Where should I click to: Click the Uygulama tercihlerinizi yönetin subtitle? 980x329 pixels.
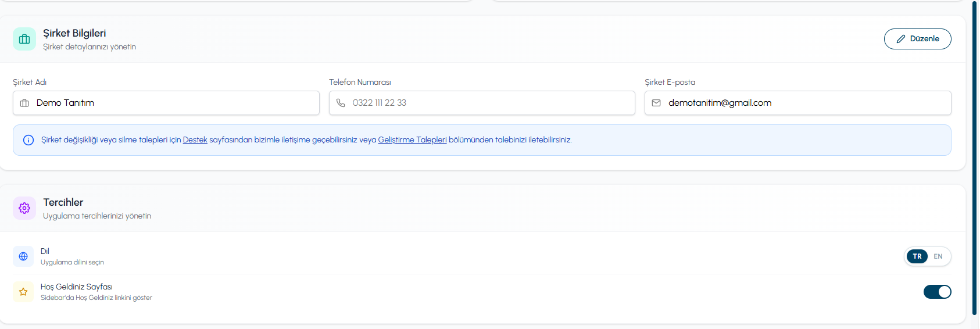click(x=97, y=216)
